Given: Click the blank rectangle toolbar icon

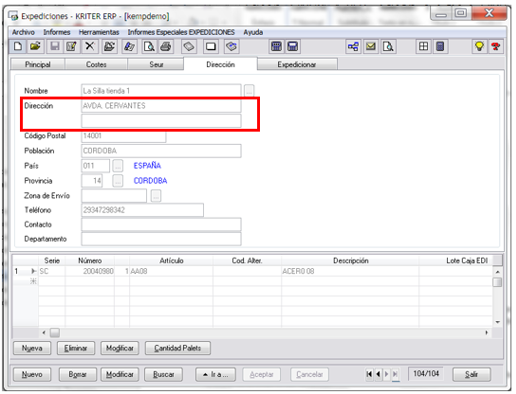Looking at the screenshot, I should (x=211, y=46).
